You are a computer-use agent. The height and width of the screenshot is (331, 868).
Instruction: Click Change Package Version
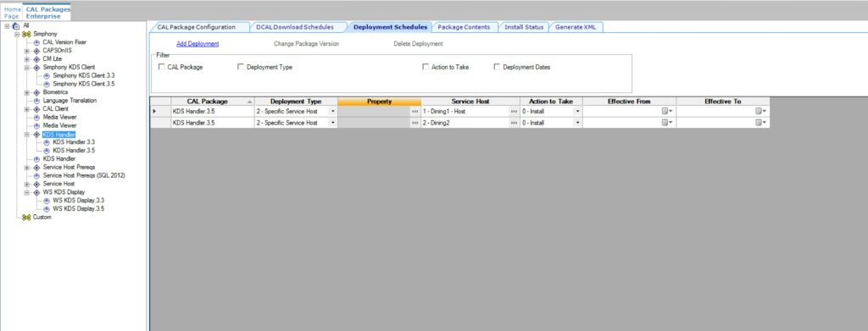coord(306,44)
